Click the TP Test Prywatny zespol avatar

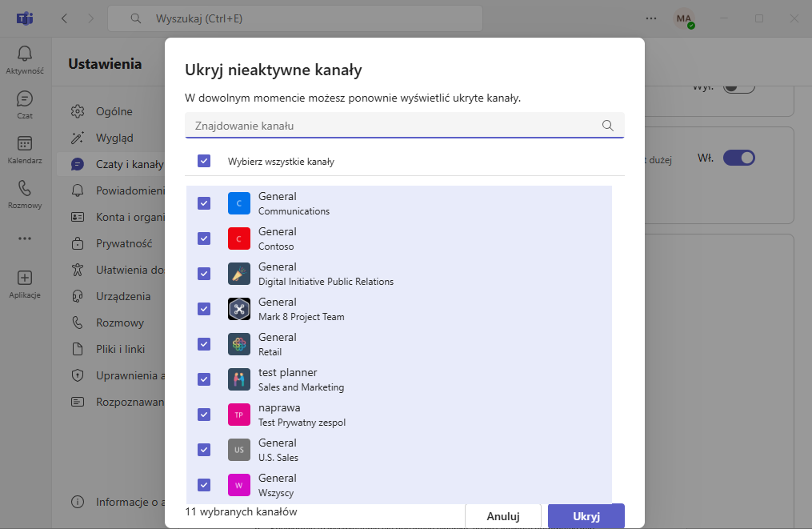coord(238,415)
